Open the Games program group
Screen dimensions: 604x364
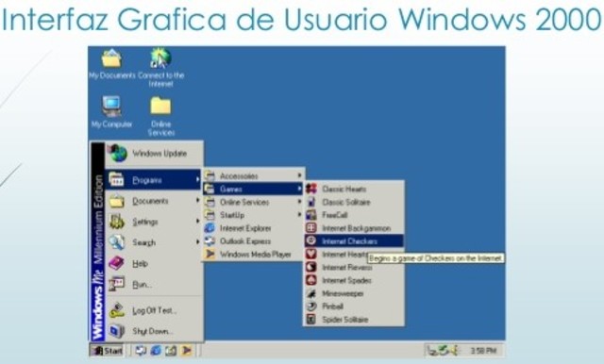click(x=254, y=189)
